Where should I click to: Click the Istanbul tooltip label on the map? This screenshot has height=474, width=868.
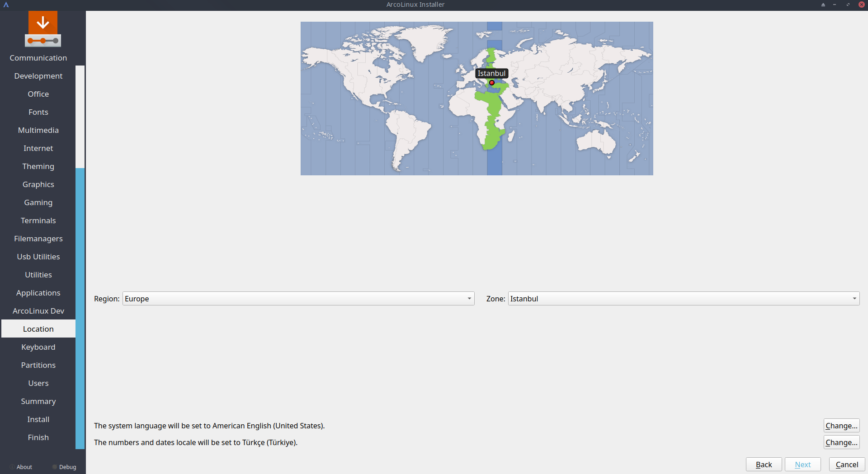coord(492,73)
